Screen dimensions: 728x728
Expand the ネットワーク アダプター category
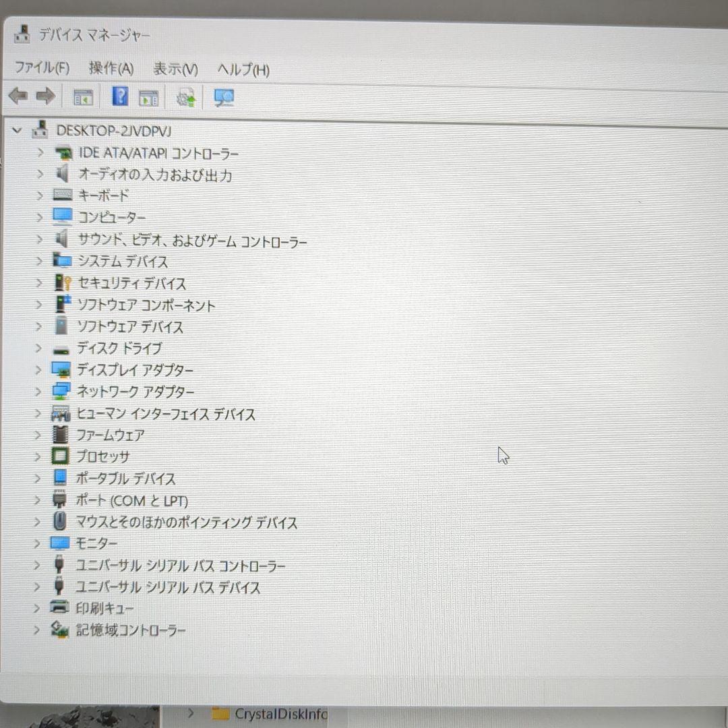tap(39, 392)
